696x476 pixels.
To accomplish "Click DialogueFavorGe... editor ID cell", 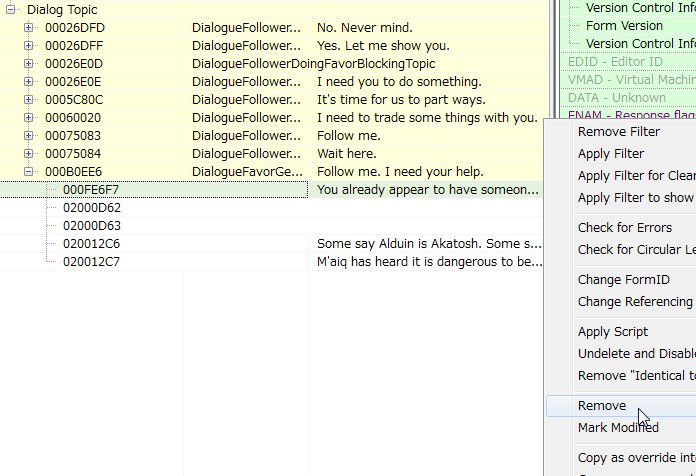I will pyautogui.click(x=247, y=171).
